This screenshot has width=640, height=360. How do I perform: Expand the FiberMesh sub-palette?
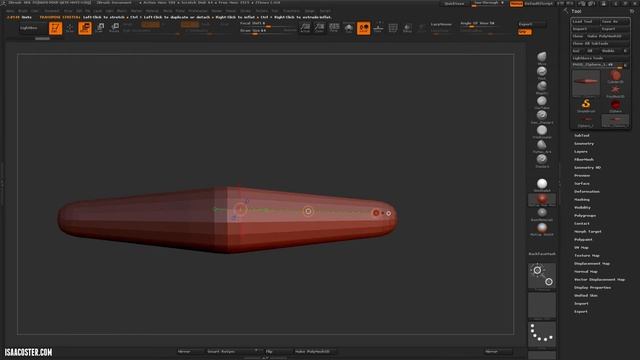pos(584,160)
